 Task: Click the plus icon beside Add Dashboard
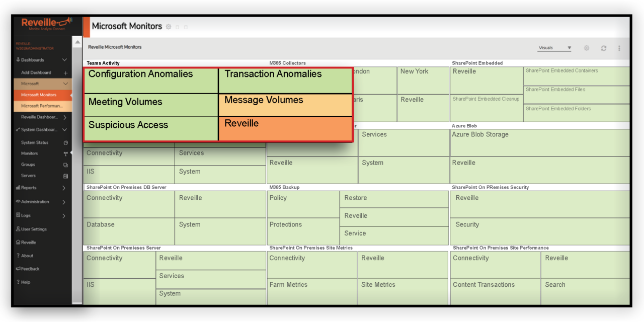pos(65,73)
